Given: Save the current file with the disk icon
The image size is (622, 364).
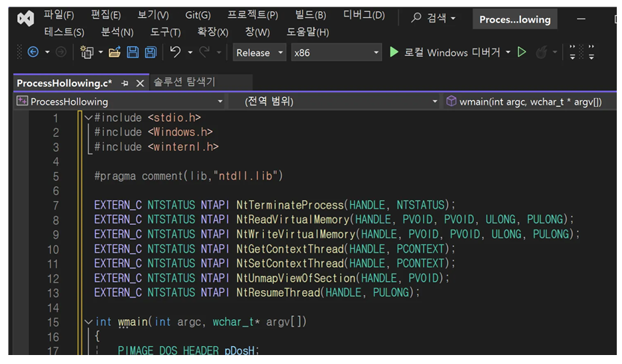Looking at the screenshot, I should pyautogui.click(x=132, y=52).
